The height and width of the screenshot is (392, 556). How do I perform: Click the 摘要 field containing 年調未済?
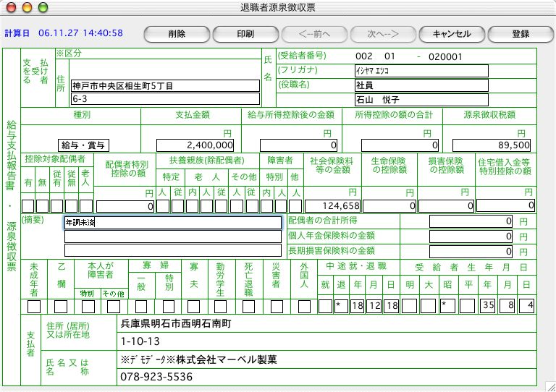(x=172, y=223)
